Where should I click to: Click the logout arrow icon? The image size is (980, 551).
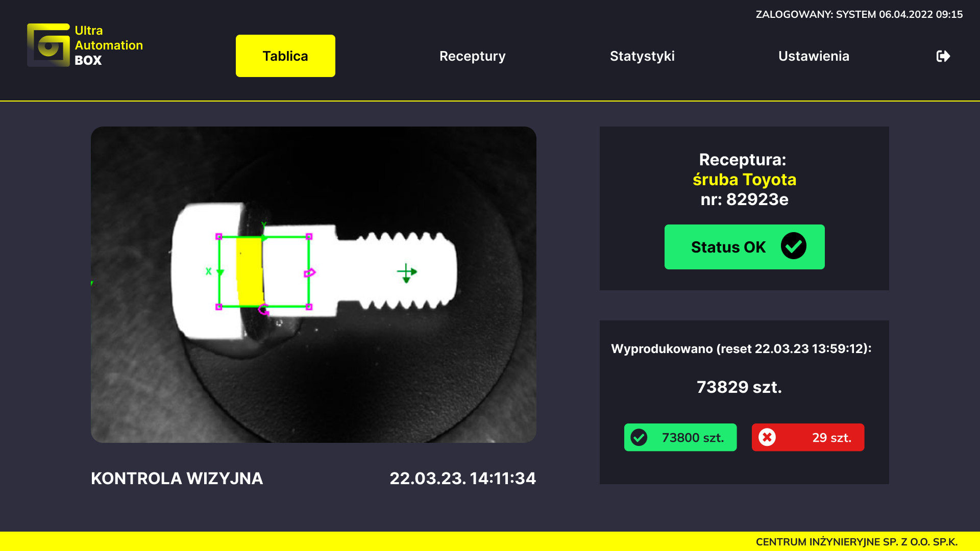943,56
